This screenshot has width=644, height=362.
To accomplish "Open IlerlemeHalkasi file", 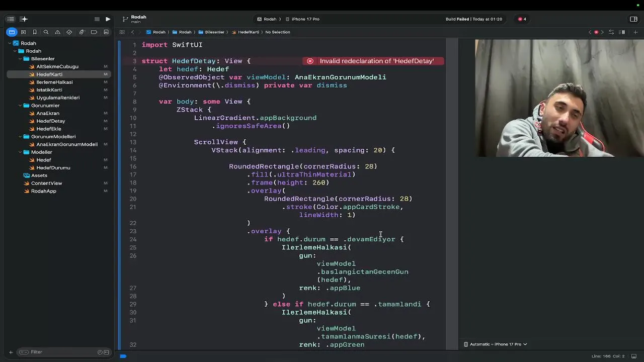I will point(54,82).
